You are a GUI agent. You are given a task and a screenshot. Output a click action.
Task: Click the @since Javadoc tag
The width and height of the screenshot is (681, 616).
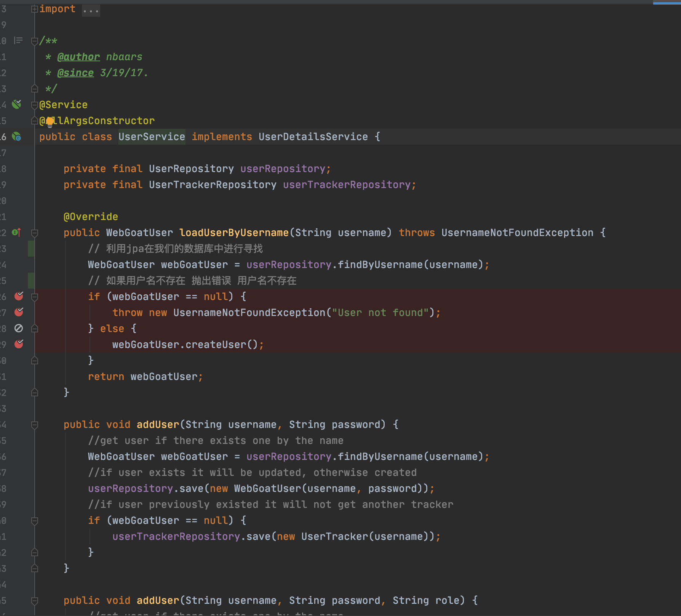tap(75, 73)
